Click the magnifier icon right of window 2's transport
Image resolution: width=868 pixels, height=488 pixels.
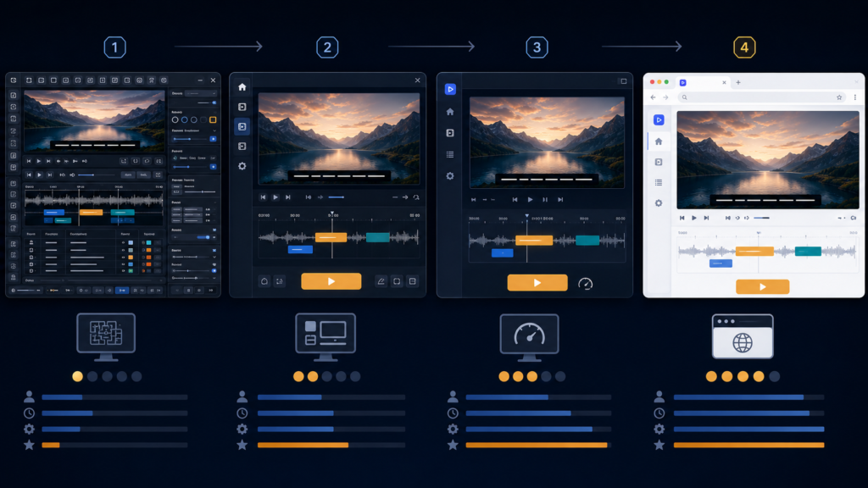416,197
